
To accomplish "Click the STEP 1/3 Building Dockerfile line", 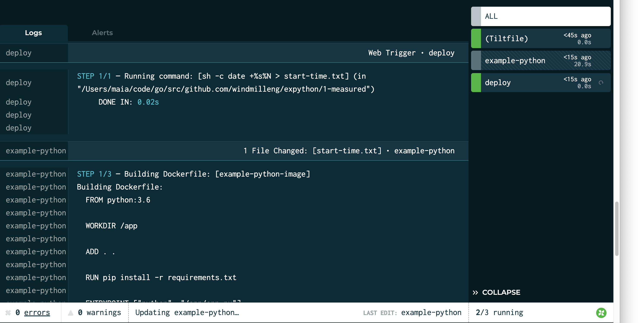I will click(193, 174).
